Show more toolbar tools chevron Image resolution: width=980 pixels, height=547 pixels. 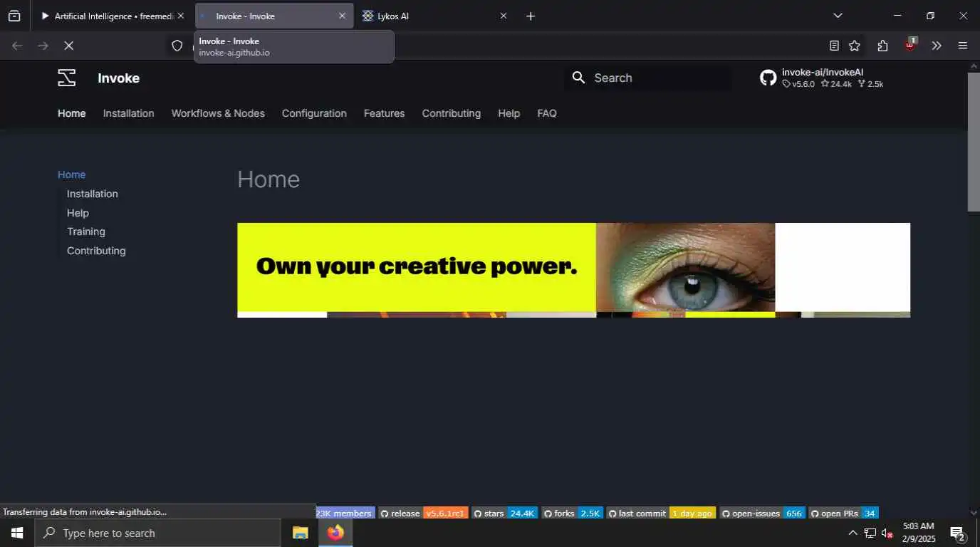click(937, 46)
